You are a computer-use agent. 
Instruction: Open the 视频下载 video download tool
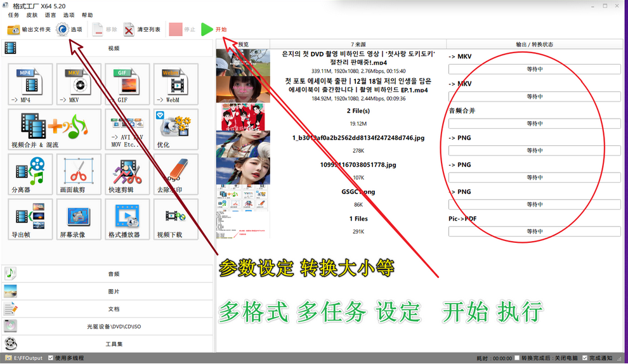(x=176, y=219)
